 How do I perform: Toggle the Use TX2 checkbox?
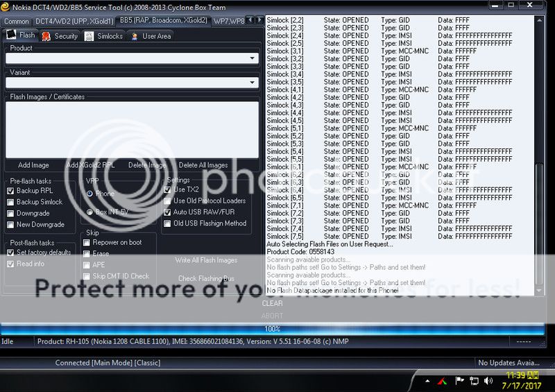click(167, 189)
